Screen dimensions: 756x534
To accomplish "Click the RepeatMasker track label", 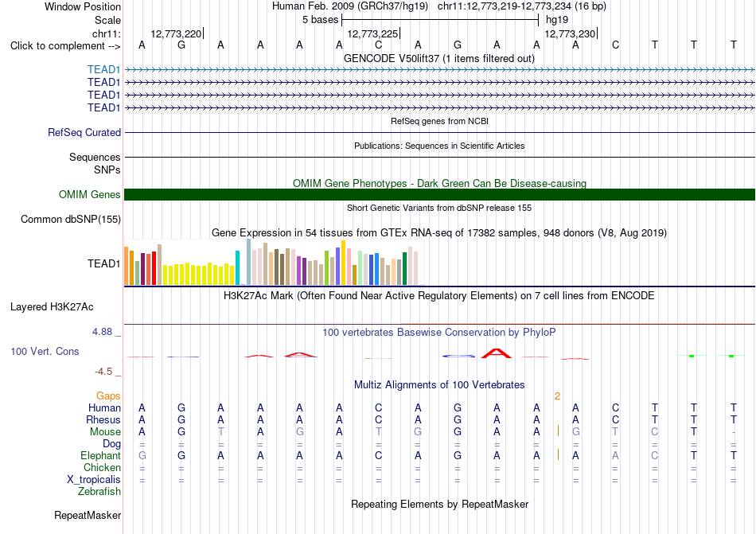I will (88, 515).
